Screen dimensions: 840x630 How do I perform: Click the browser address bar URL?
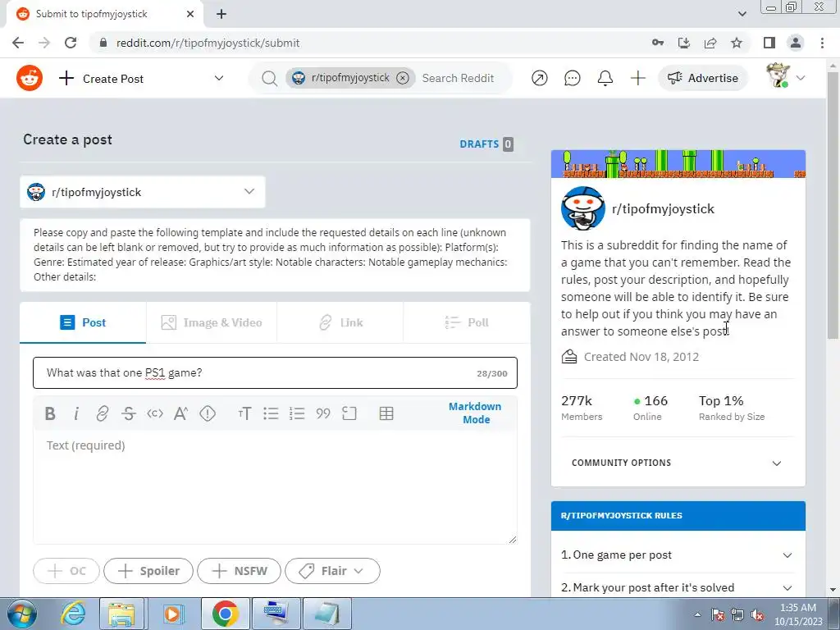(208, 43)
